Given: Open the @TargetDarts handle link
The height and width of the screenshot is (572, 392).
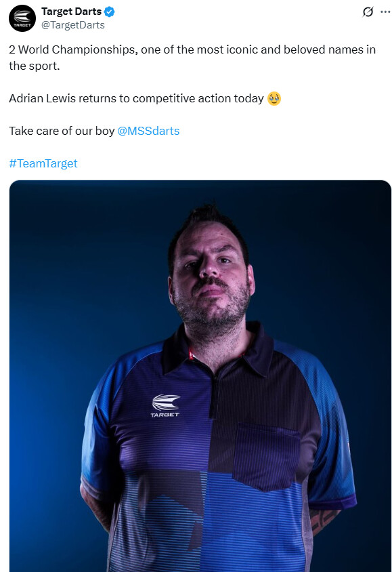Looking at the screenshot, I should click(x=73, y=25).
